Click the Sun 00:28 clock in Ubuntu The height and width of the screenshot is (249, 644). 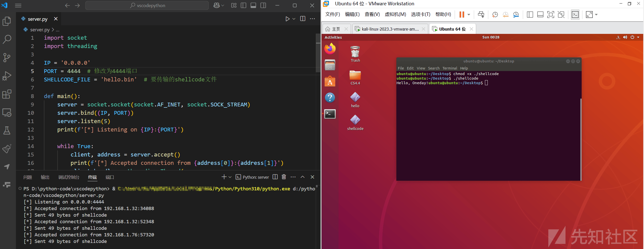pos(491,37)
